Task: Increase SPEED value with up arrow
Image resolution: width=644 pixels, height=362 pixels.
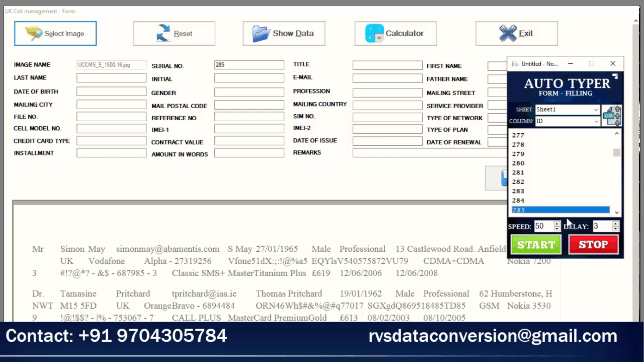Action: (x=557, y=224)
